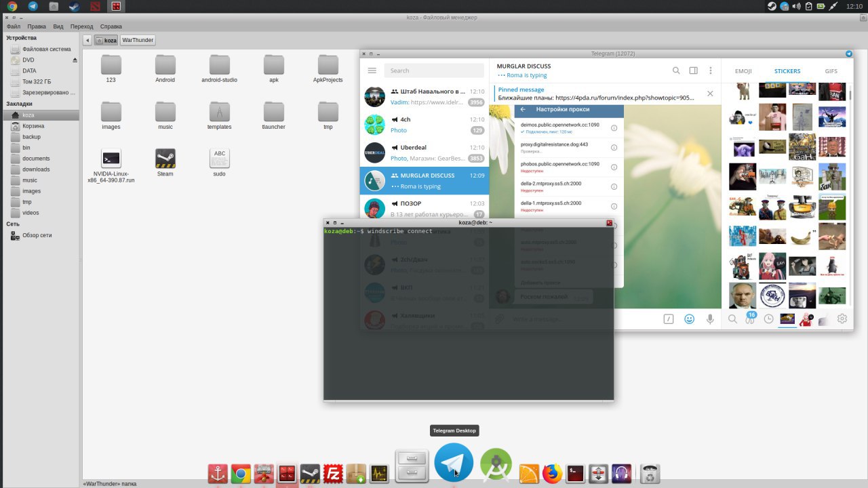Image resolution: width=868 pixels, height=488 pixels.
Task: Switch to EMOJI tab
Action: coord(743,71)
